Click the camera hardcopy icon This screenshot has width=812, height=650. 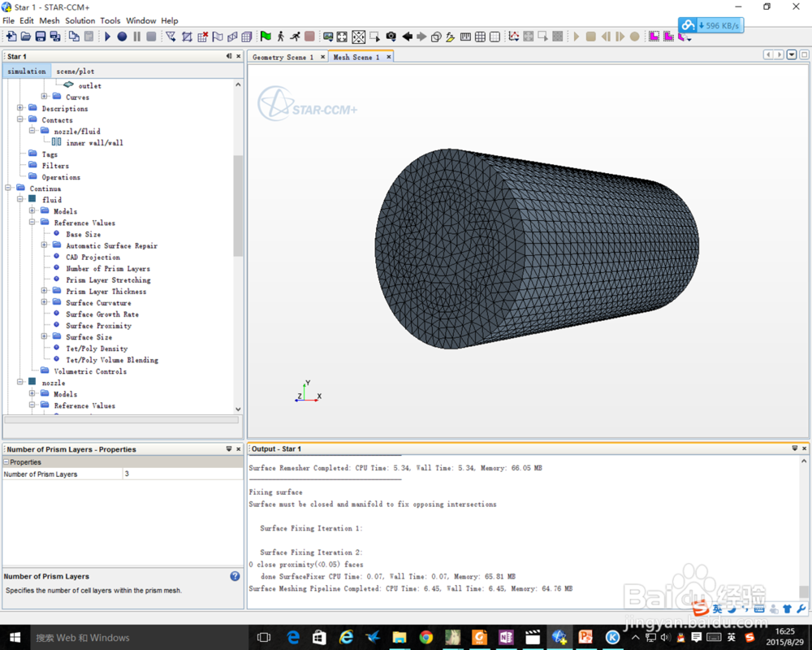tap(391, 37)
